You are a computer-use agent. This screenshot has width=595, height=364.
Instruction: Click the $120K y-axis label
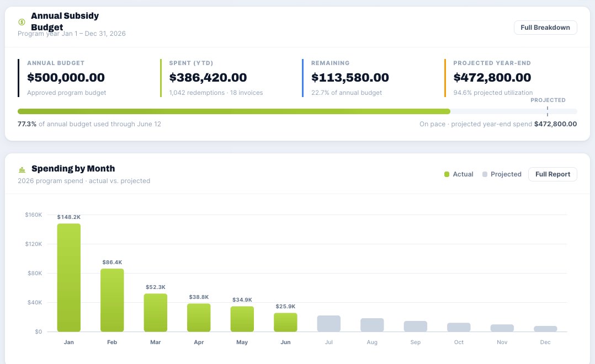pos(33,244)
